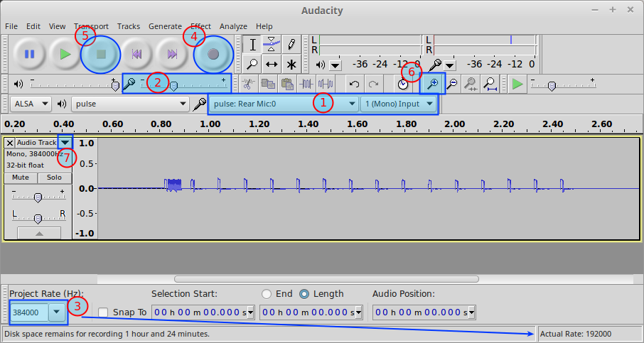Image resolution: width=644 pixels, height=343 pixels.
Task: Click the Silence audio icon
Action: pyautogui.click(x=325, y=84)
